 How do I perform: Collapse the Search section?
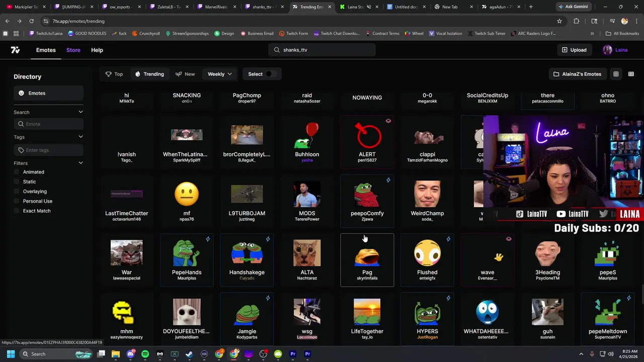(x=80, y=112)
